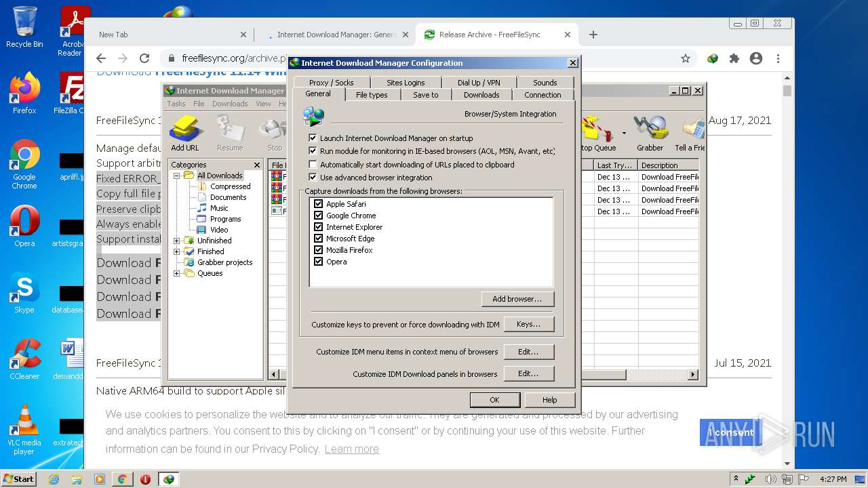The image size is (868, 488).
Task: Click the Windows Start button
Action: [x=19, y=479]
